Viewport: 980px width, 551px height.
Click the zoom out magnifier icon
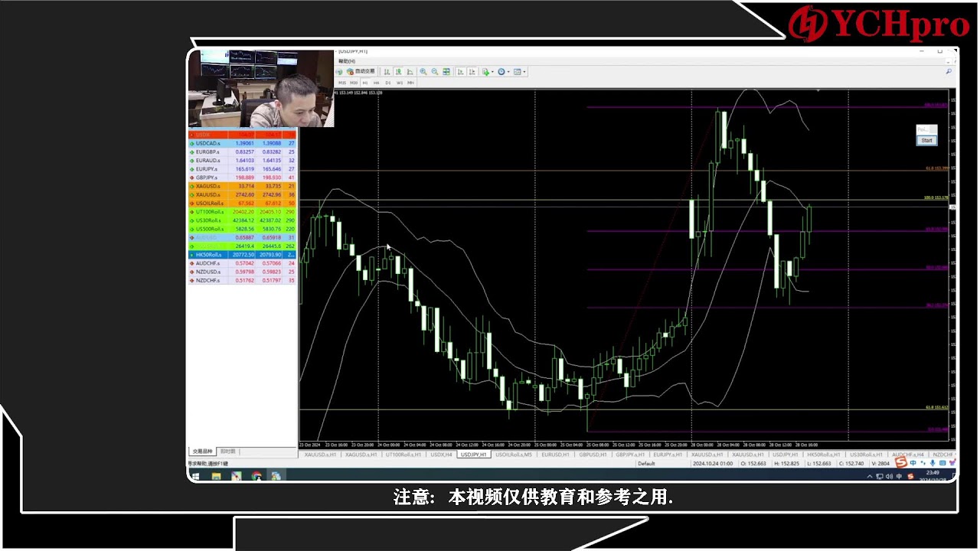coord(435,71)
